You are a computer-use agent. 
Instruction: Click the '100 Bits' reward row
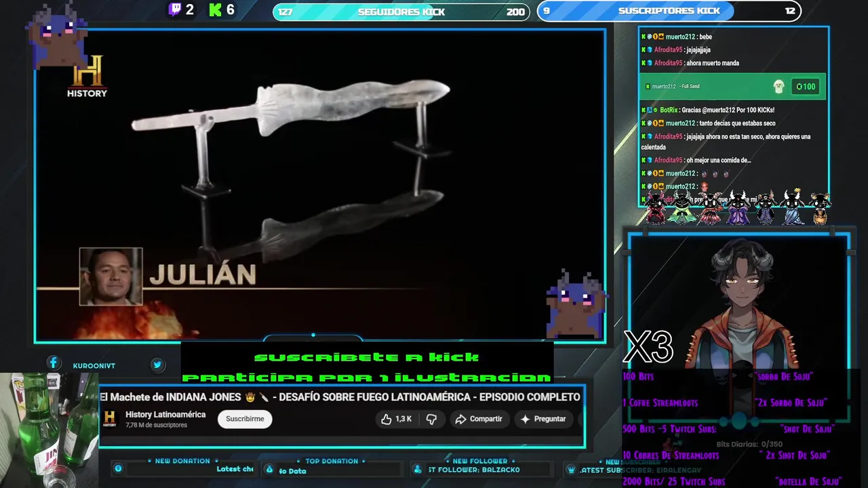[718, 376]
